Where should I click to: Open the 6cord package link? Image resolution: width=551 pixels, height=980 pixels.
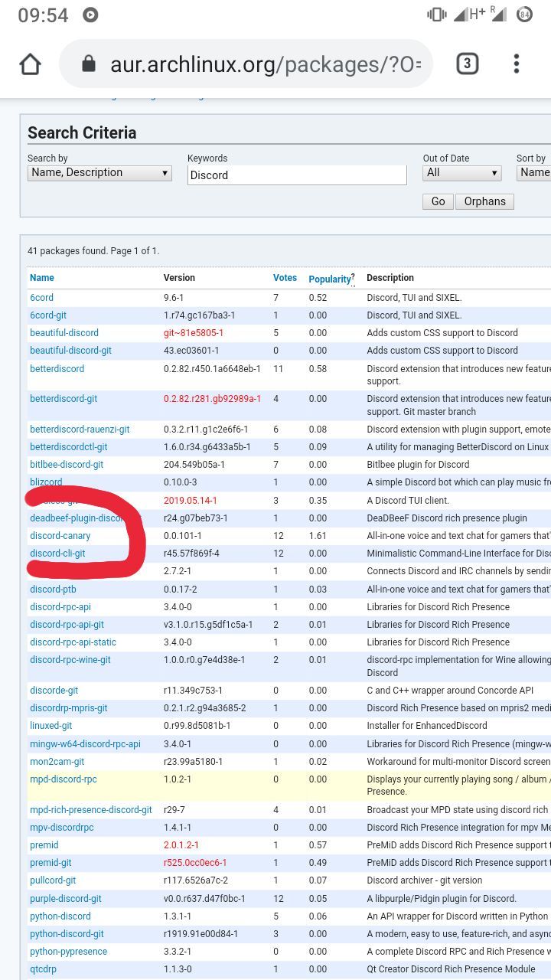(x=41, y=298)
